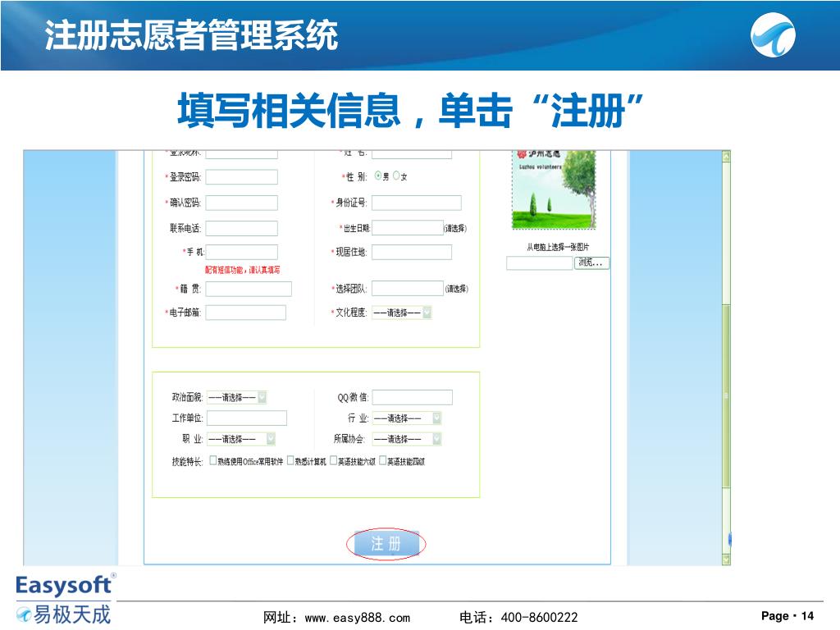Focus the 出生日期 input field
The image size is (840, 630).
[x=408, y=228]
